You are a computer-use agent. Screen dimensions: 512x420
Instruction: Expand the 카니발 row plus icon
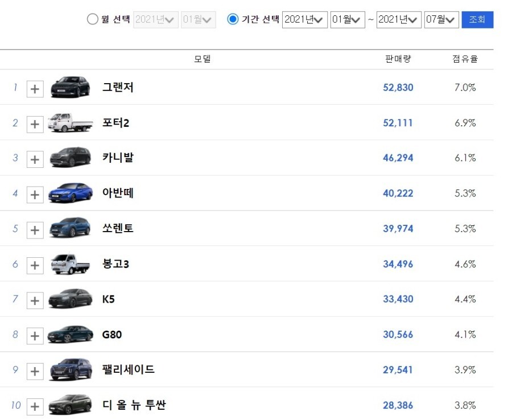(35, 159)
